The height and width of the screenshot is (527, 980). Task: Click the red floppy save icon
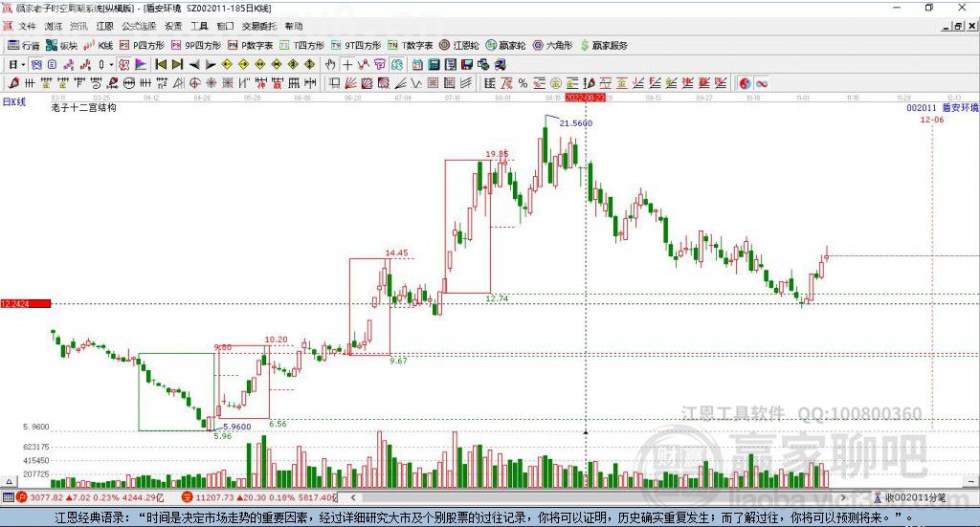(467, 64)
